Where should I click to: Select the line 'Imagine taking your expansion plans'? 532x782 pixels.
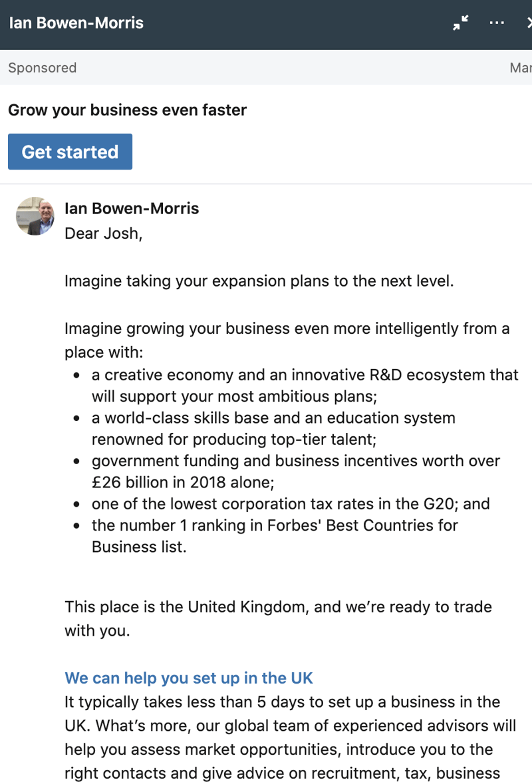[258, 281]
